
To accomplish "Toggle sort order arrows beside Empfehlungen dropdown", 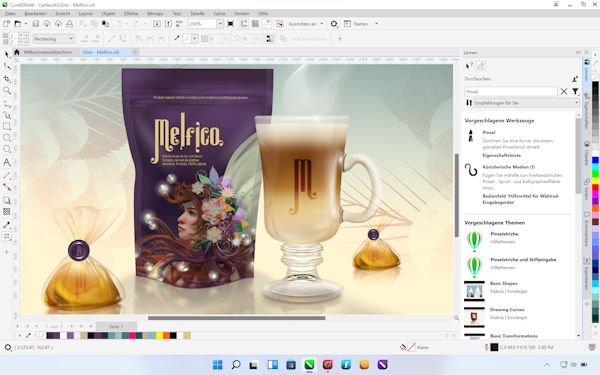I will [x=469, y=103].
